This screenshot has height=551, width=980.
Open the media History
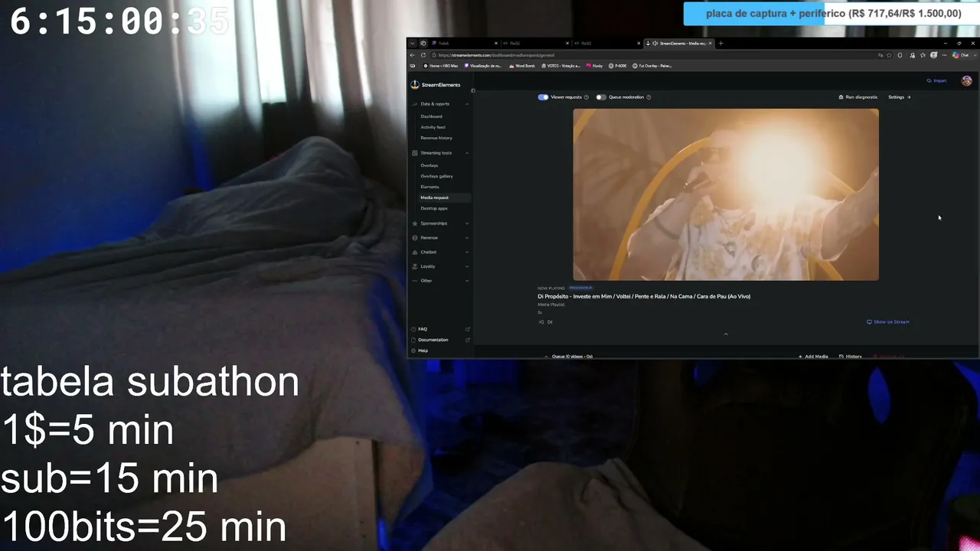coord(851,357)
